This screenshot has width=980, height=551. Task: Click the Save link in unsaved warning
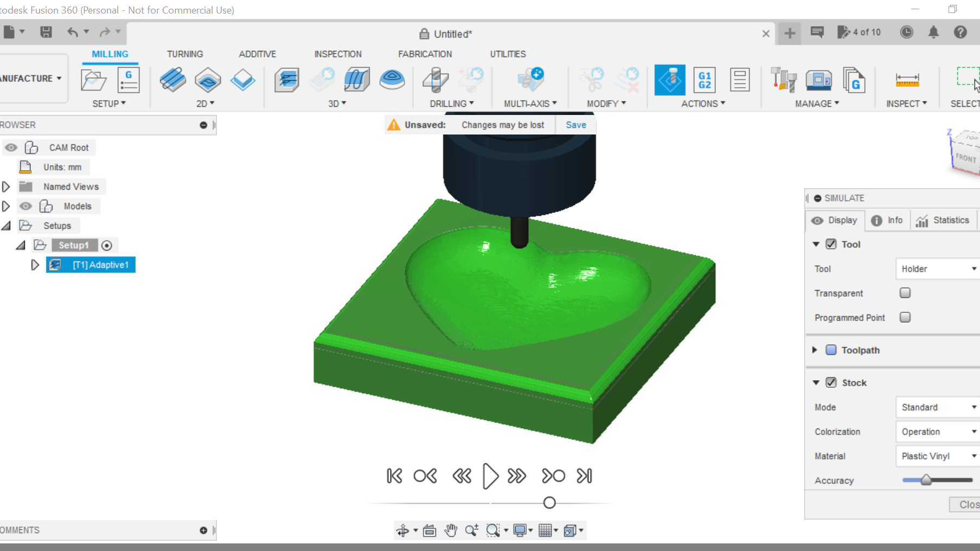[576, 125]
